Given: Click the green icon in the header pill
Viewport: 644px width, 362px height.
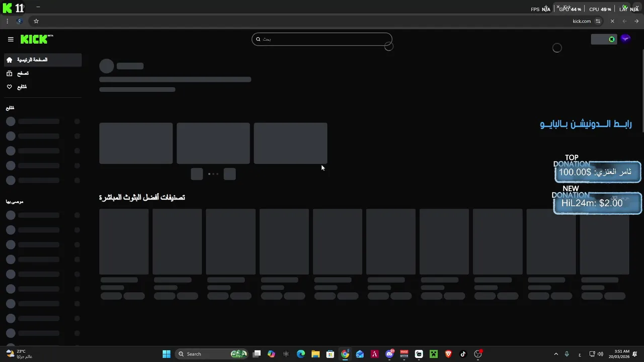Looking at the screenshot, I should tap(612, 39).
